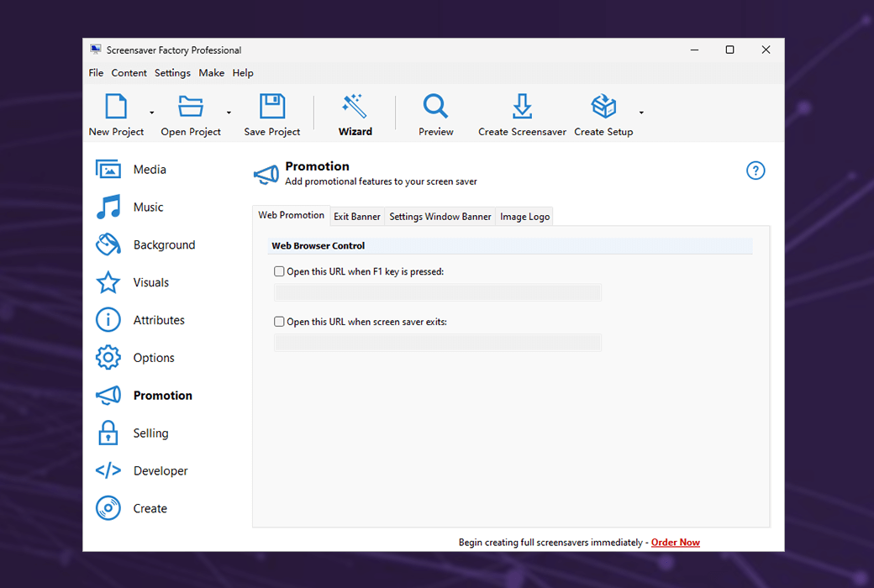Click the Preview magnifier icon

(x=435, y=106)
